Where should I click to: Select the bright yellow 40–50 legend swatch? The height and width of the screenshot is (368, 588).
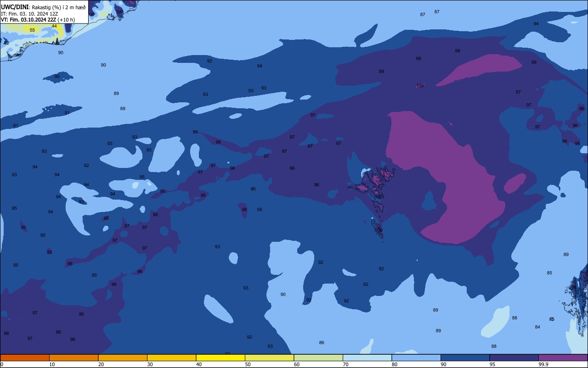(220, 357)
